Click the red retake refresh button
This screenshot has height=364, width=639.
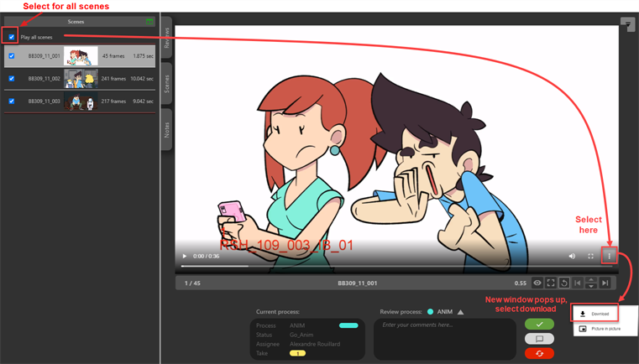pyautogui.click(x=540, y=353)
